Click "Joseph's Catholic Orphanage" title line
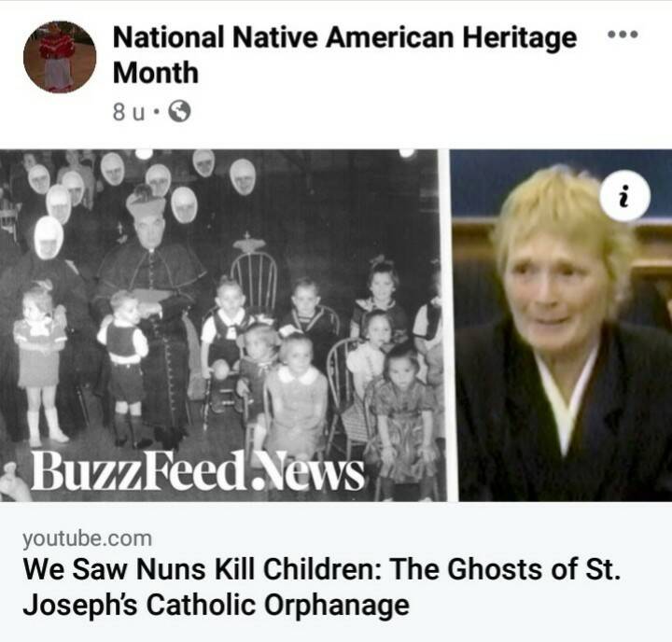Viewport: 672px width, 642px height. (x=217, y=605)
